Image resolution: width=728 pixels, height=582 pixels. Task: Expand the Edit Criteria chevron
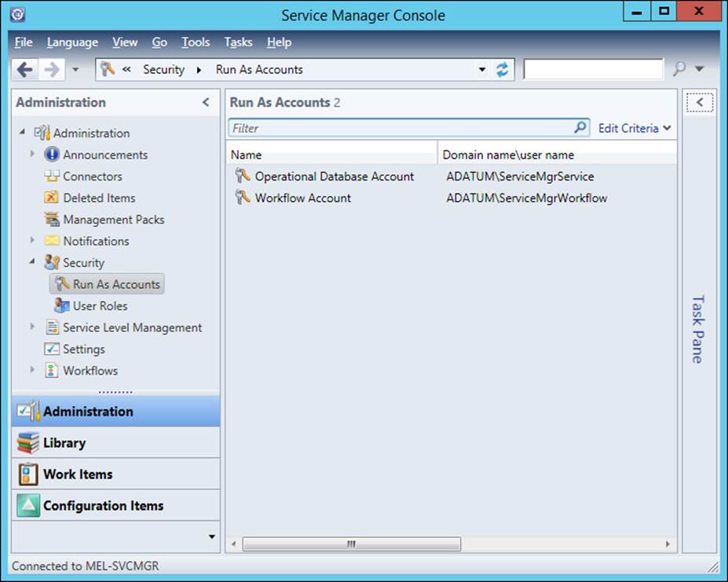click(668, 128)
